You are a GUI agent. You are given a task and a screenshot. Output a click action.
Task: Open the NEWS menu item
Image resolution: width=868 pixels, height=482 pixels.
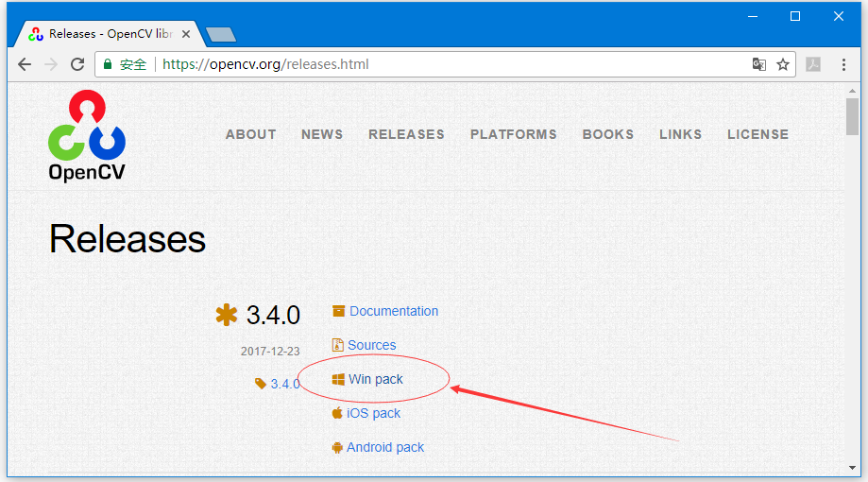[322, 134]
